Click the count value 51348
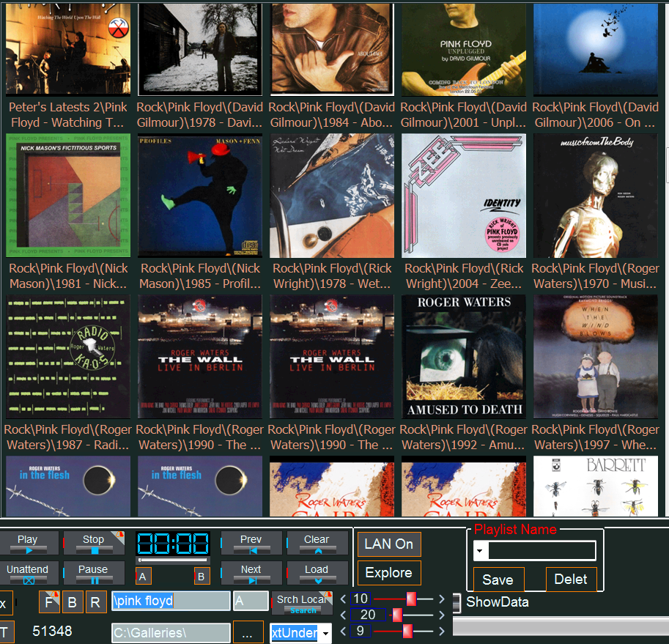Screen dimensions: 669x644 (53, 632)
